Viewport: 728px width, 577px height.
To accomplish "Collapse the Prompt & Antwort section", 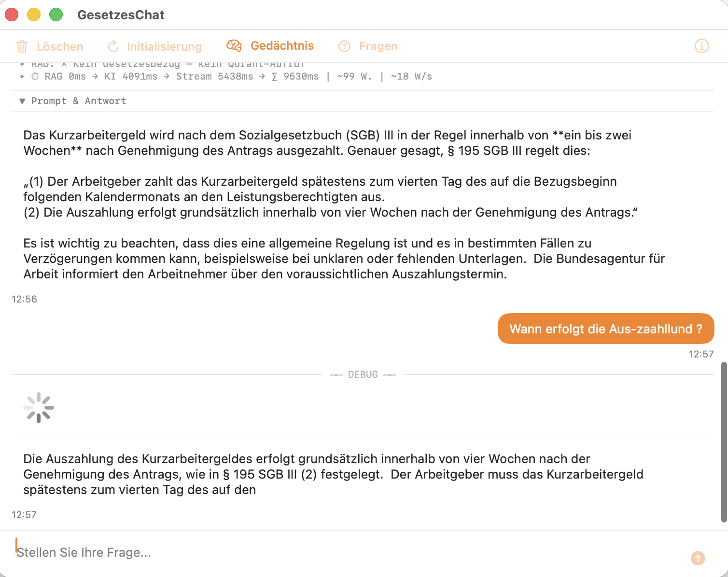I will (x=22, y=101).
